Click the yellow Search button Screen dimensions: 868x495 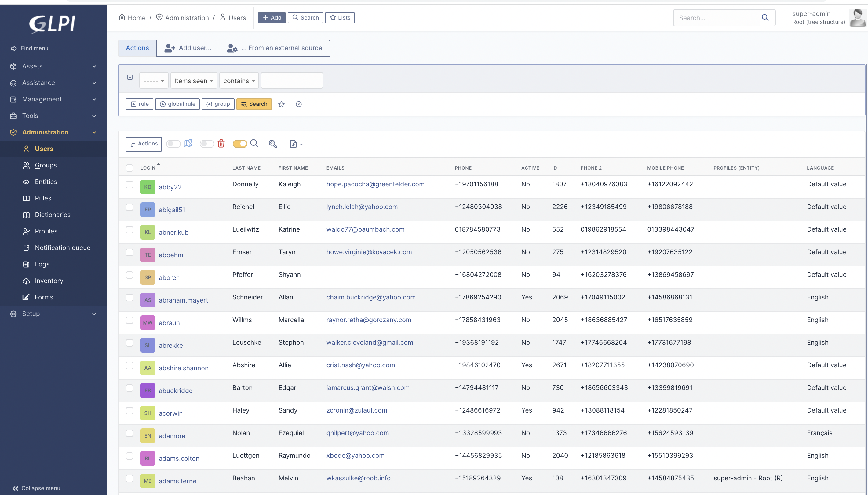point(254,104)
